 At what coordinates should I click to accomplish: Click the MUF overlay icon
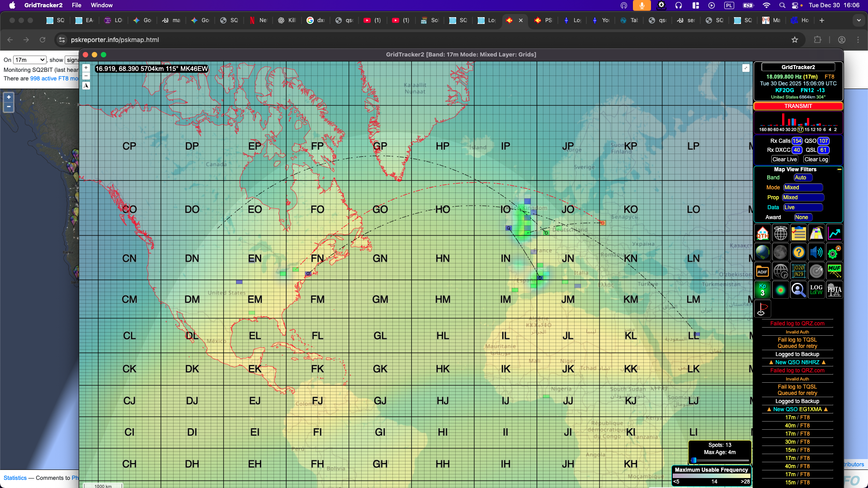pos(834,271)
